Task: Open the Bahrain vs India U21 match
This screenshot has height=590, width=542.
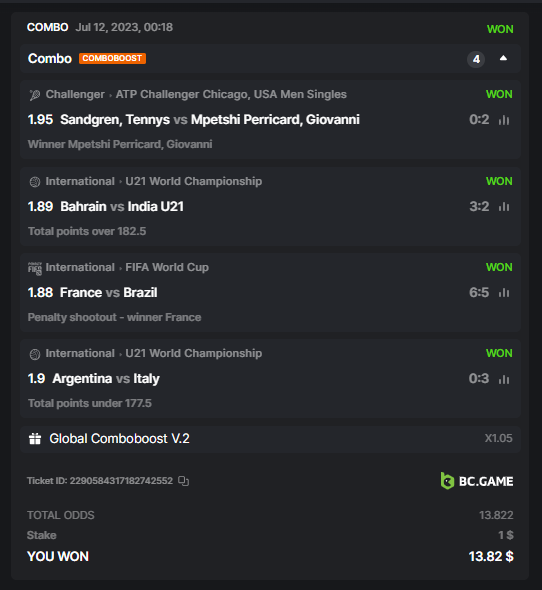Action: click(x=122, y=207)
